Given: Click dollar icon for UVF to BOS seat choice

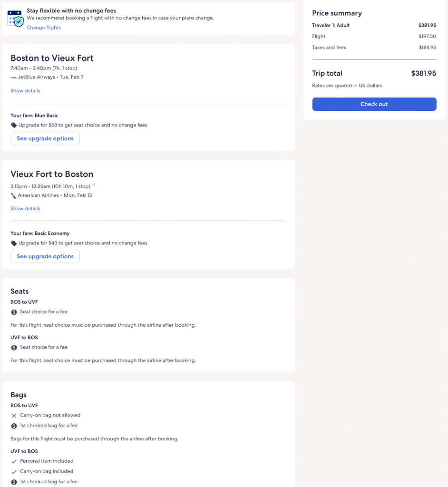Looking at the screenshot, I should click(x=14, y=348).
